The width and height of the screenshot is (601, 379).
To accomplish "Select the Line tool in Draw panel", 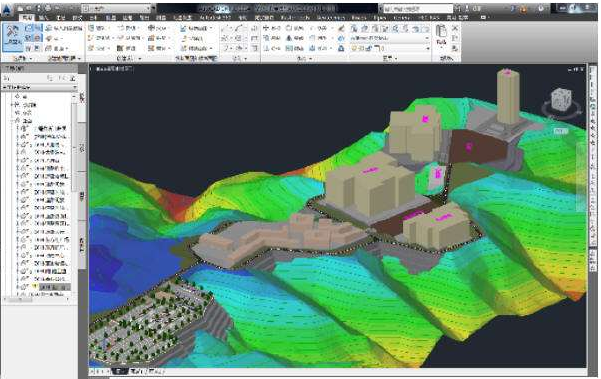I will pos(226,28).
